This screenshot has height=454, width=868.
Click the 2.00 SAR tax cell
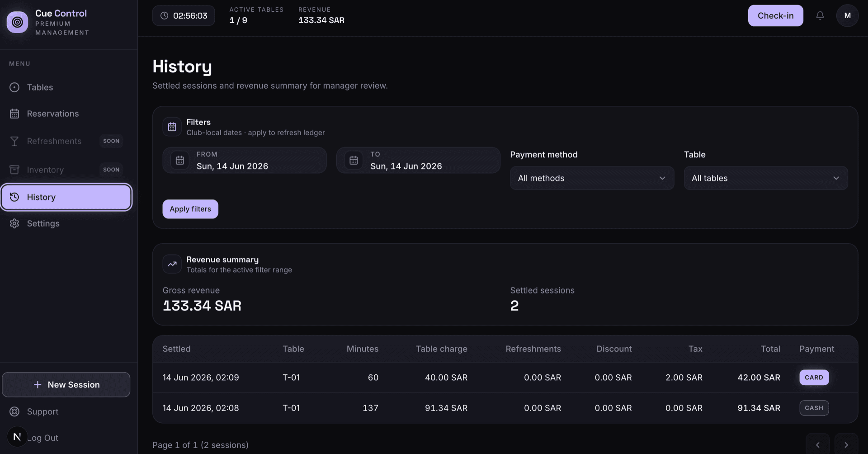(684, 378)
